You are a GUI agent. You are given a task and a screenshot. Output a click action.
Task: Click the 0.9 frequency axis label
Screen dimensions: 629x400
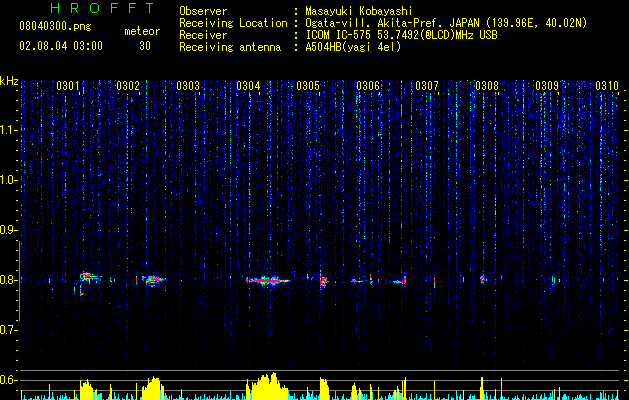click(x=8, y=230)
